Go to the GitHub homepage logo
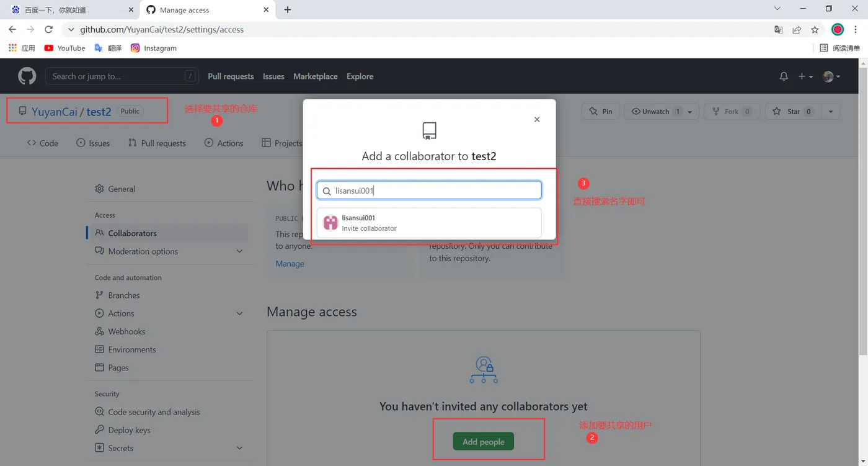 [x=27, y=76]
